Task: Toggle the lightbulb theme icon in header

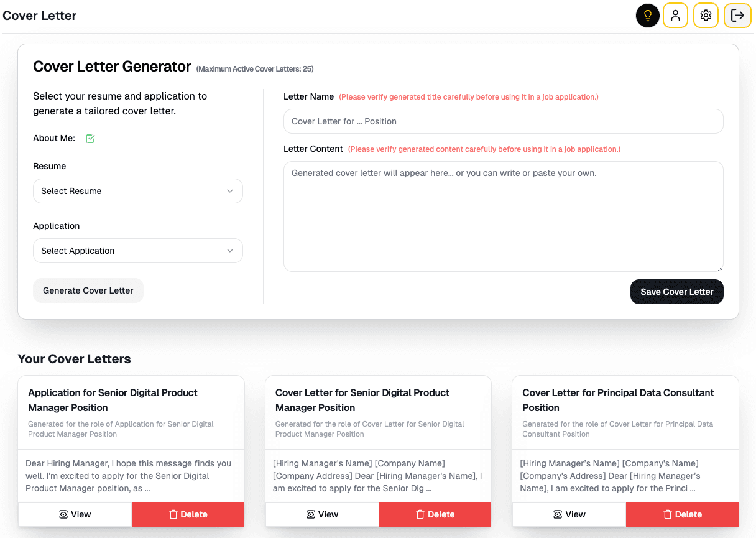Action: (x=647, y=15)
